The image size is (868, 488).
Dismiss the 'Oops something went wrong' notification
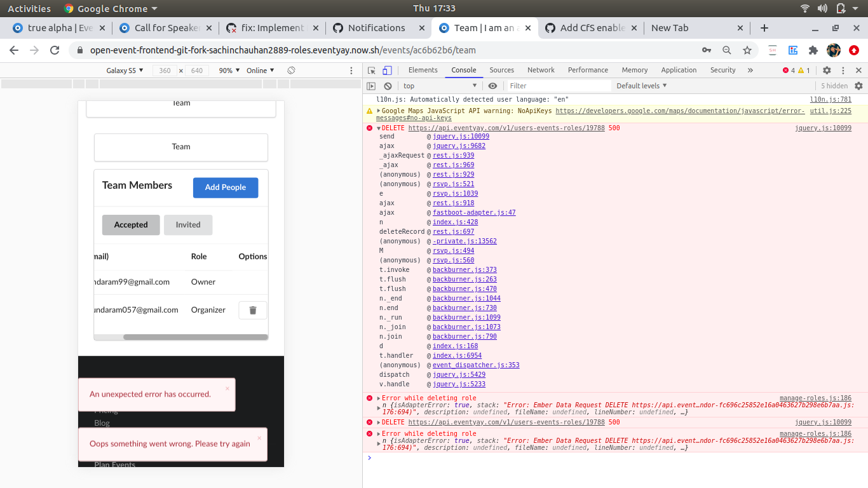259,438
